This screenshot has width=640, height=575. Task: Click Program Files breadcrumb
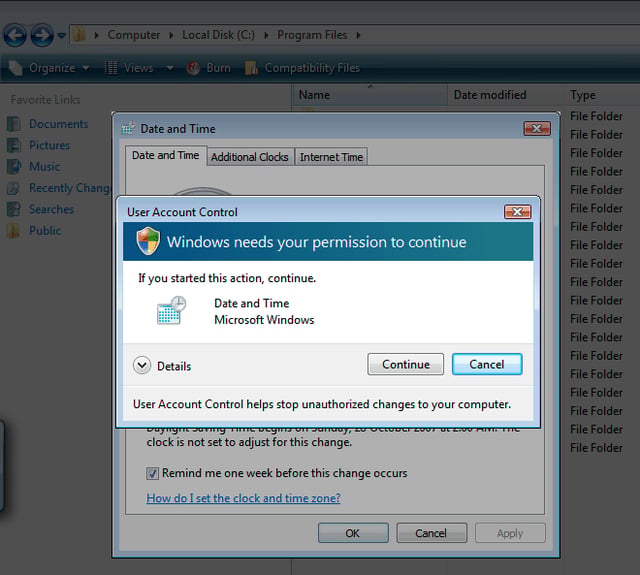pos(312,35)
